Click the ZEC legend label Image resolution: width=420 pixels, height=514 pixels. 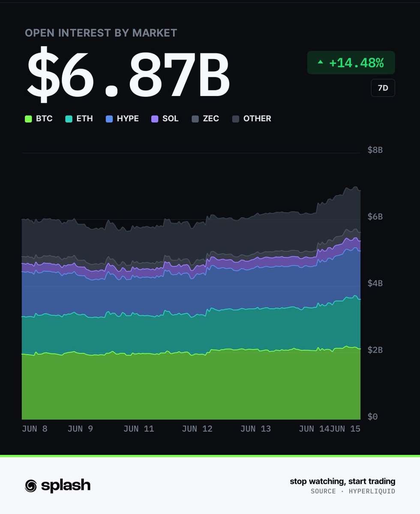pos(211,119)
